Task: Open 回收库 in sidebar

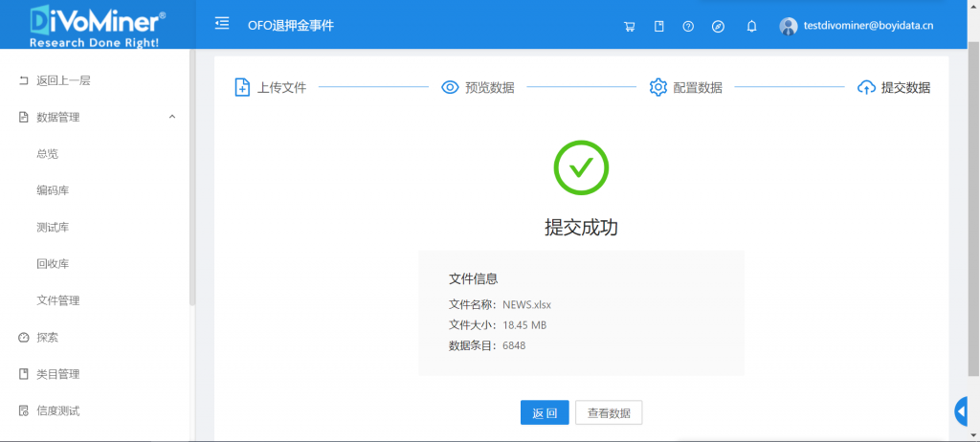Action: (x=53, y=264)
